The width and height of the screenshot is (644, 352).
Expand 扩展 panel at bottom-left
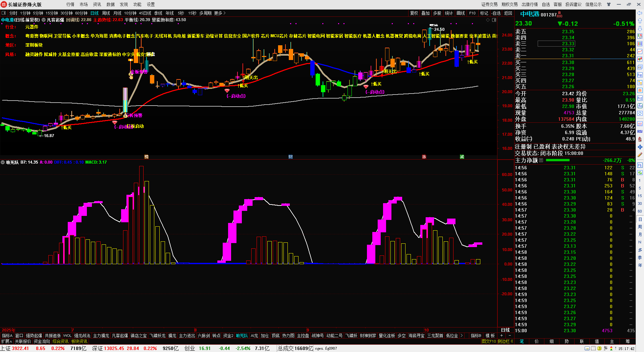pos(6,341)
